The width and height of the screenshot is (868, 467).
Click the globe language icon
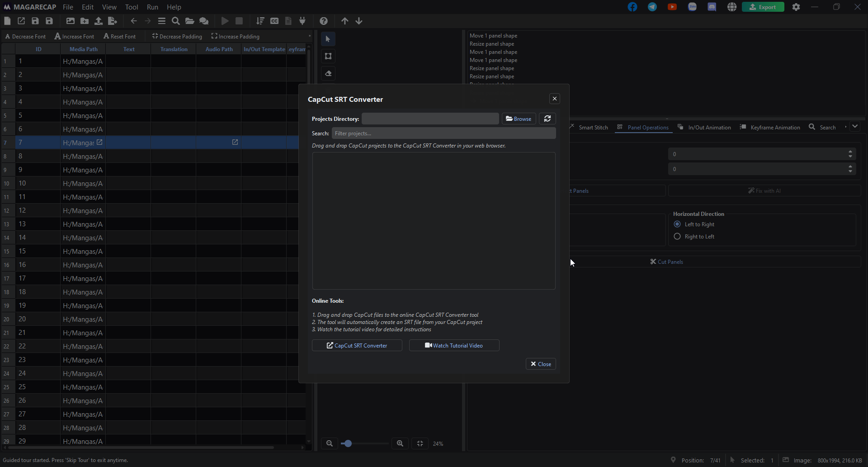(732, 7)
